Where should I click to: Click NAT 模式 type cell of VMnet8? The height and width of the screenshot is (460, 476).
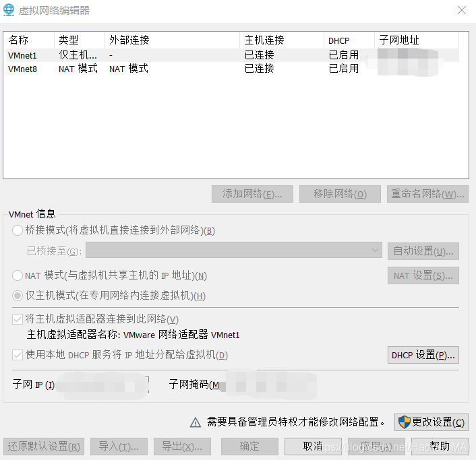pyautogui.click(x=78, y=69)
